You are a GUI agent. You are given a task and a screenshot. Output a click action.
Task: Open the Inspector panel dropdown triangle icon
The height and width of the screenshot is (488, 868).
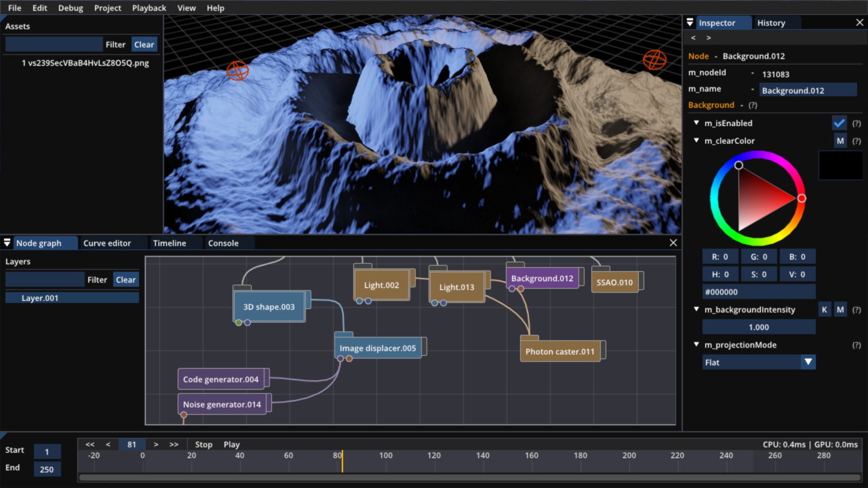[x=690, y=23]
